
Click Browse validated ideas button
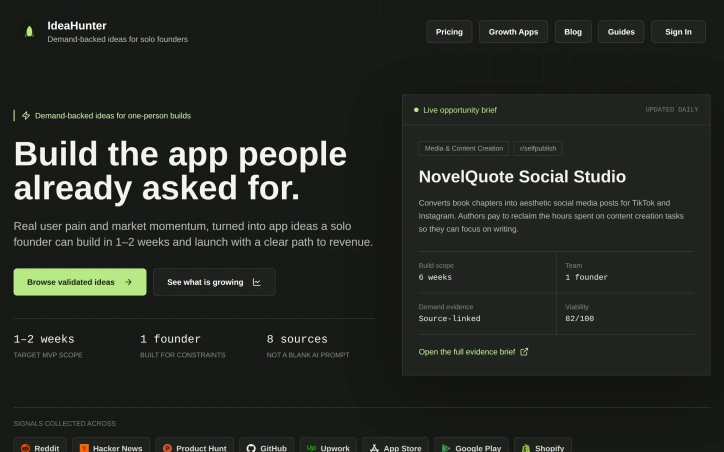(x=80, y=282)
